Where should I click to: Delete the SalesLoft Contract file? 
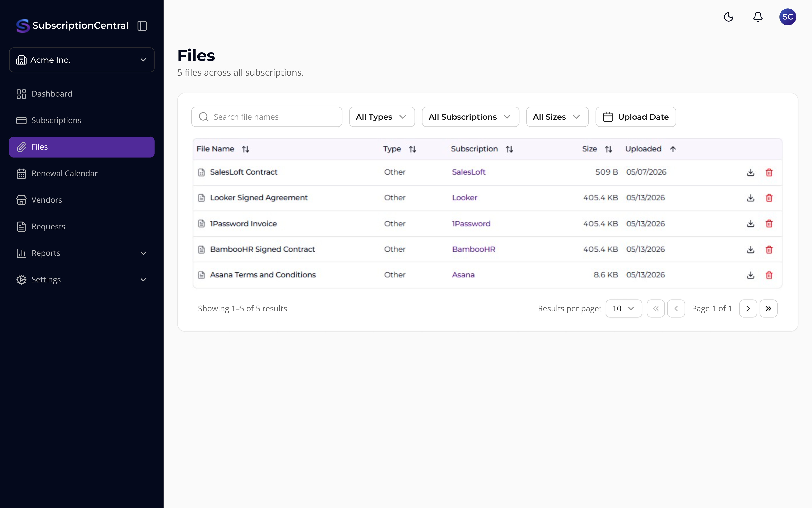[769, 172]
